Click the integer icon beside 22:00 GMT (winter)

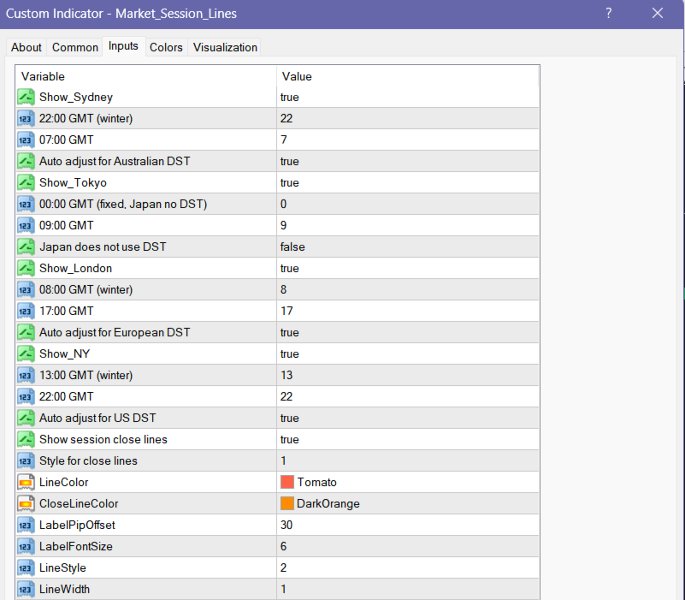26,118
